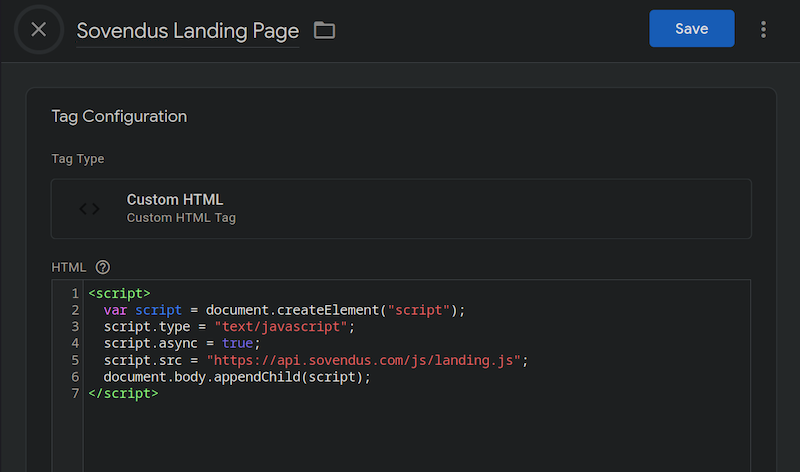Image resolution: width=800 pixels, height=472 pixels.
Task: Click the Custom HTML Tag subtitle text
Action: click(181, 218)
